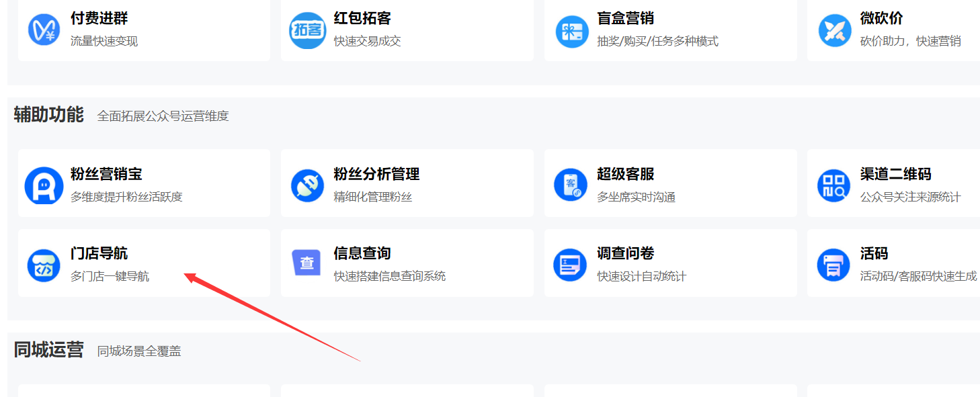The image size is (980, 397).
Task: Click the 粉丝分析管理 icon
Action: [x=307, y=185]
